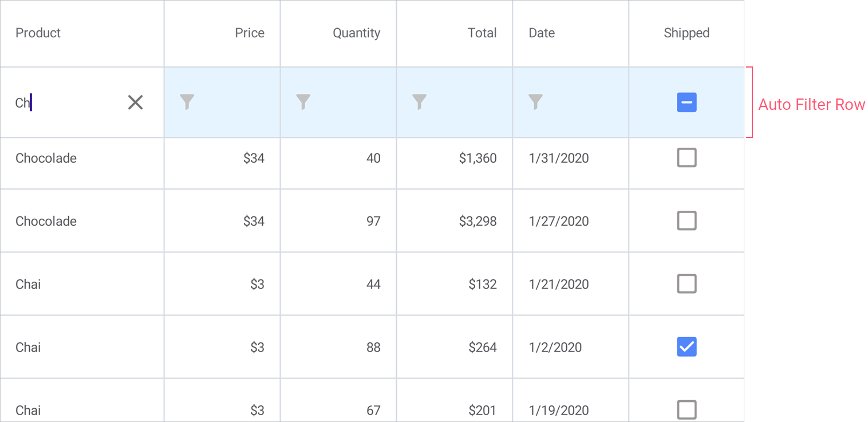
Task: Select the Chocolade cell with quantity 40
Action: coord(46,159)
